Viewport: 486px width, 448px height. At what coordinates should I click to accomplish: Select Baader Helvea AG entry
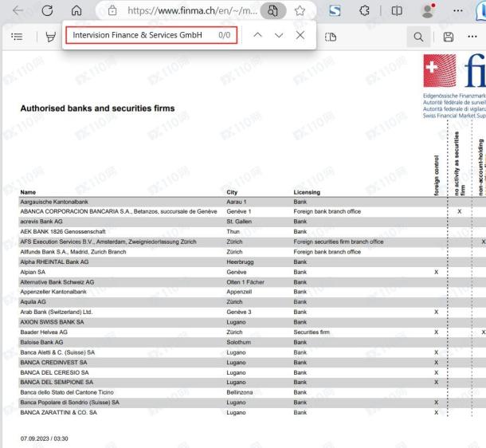click(44, 332)
